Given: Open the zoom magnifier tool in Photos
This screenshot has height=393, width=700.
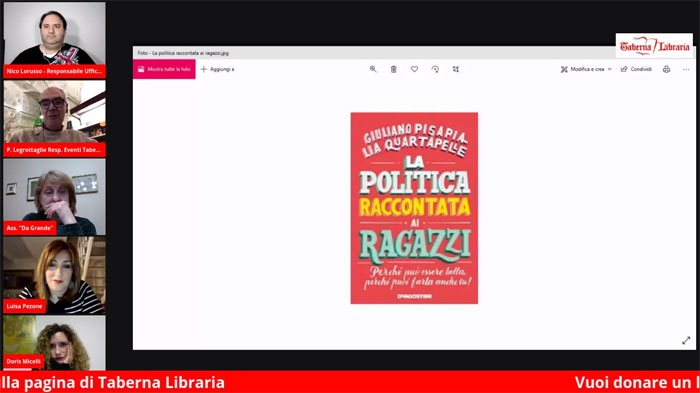Looking at the screenshot, I should pos(373,69).
